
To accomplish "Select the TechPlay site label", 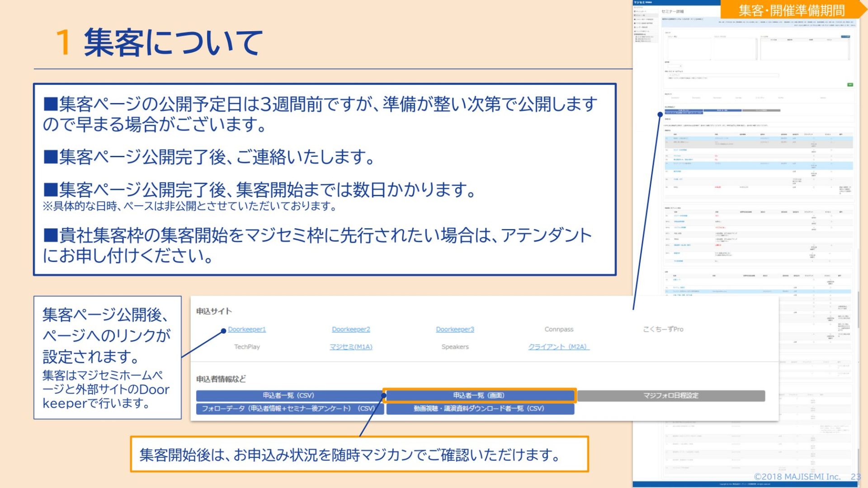I will 247,347.
